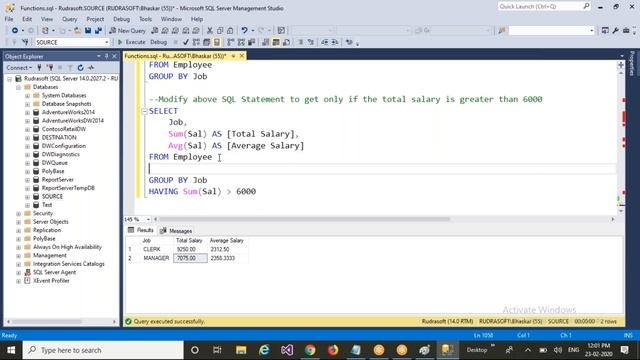Parse query with the checkmark icon
This screenshot has height=360, width=640.
pos(186,42)
